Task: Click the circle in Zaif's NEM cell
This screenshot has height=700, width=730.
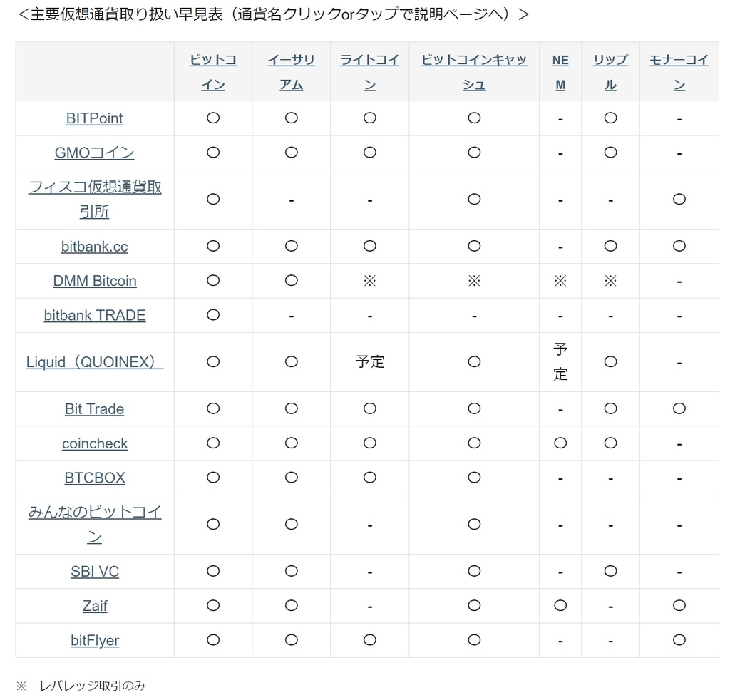Action: point(560,605)
